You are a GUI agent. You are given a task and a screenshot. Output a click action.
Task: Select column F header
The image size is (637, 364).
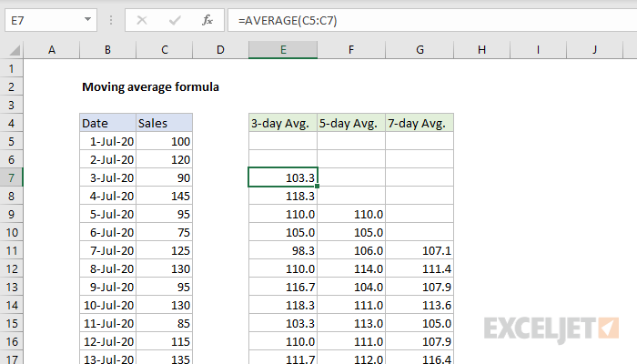351,50
